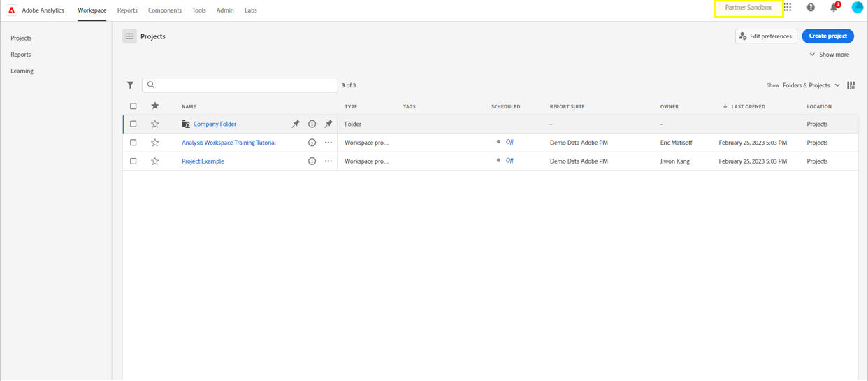Sort by the Name column header
The width and height of the screenshot is (868, 381).
[189, 106]
